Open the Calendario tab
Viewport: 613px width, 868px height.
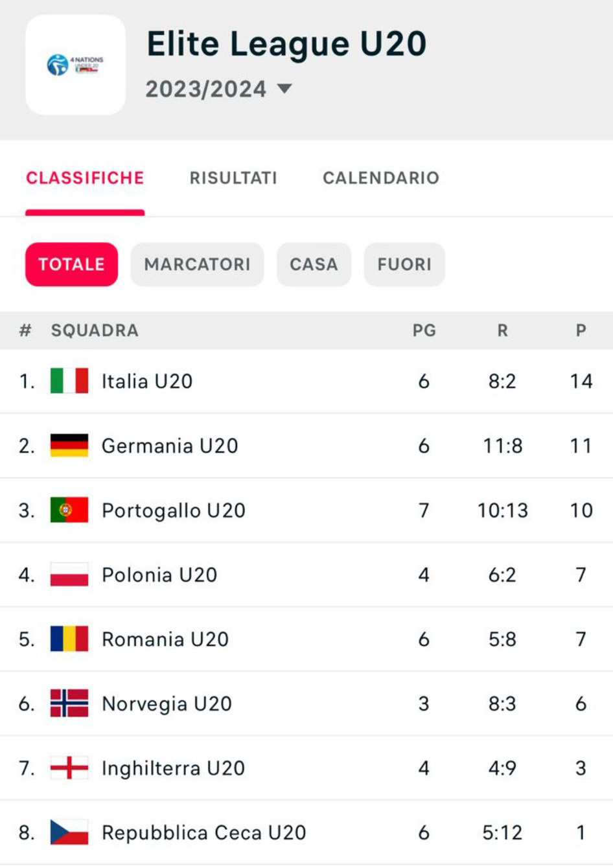pyautogui.click(x=381, y=178)
